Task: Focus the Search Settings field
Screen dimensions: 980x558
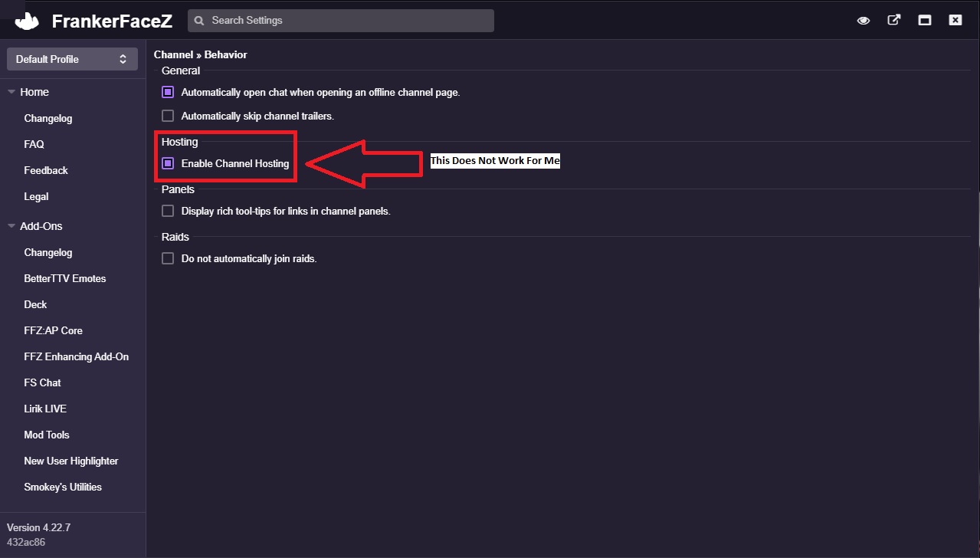Action: coord(341,21)
